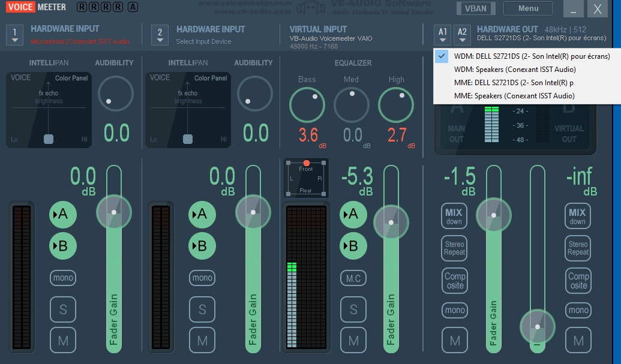Mute hardware input 1 strip

pos(63,340)
